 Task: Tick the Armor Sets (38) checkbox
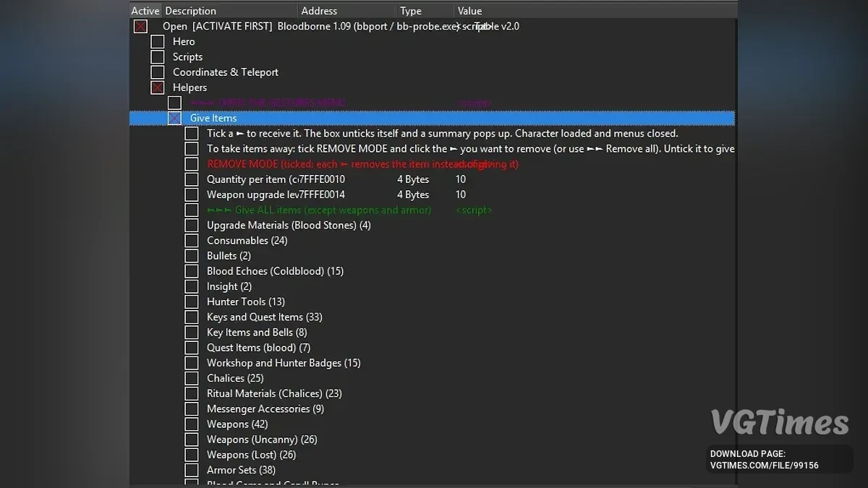(x=191, y=470)
